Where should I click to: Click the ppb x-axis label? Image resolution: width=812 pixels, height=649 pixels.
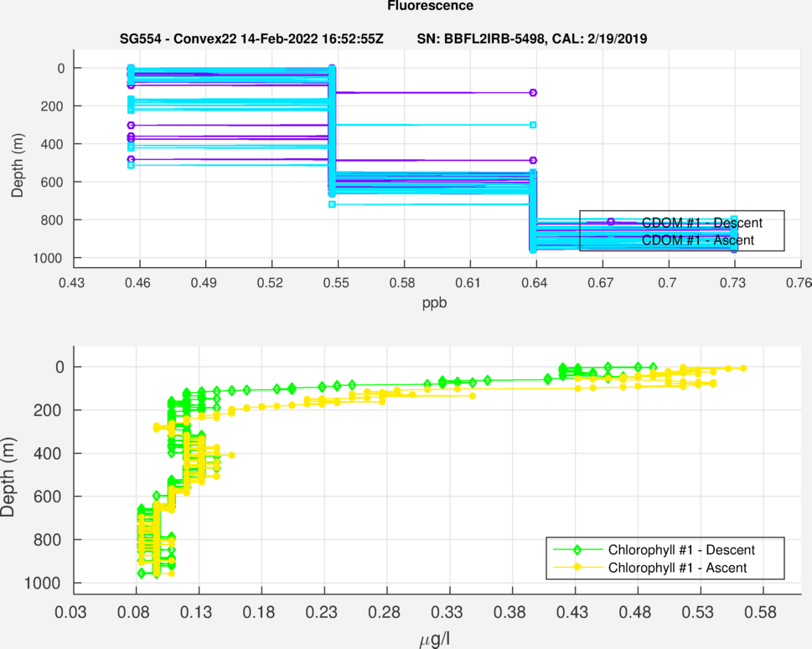pyautogui.click(x=434, y=303)
